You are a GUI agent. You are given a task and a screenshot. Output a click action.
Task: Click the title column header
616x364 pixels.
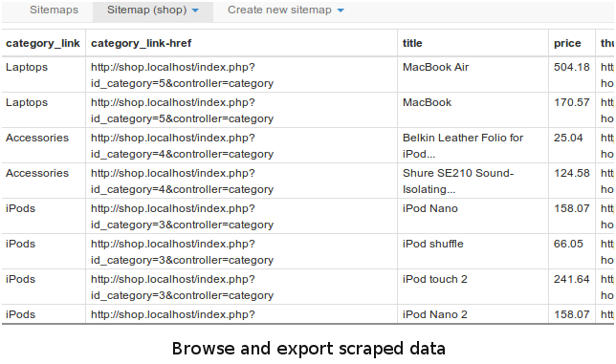(412, 43)
